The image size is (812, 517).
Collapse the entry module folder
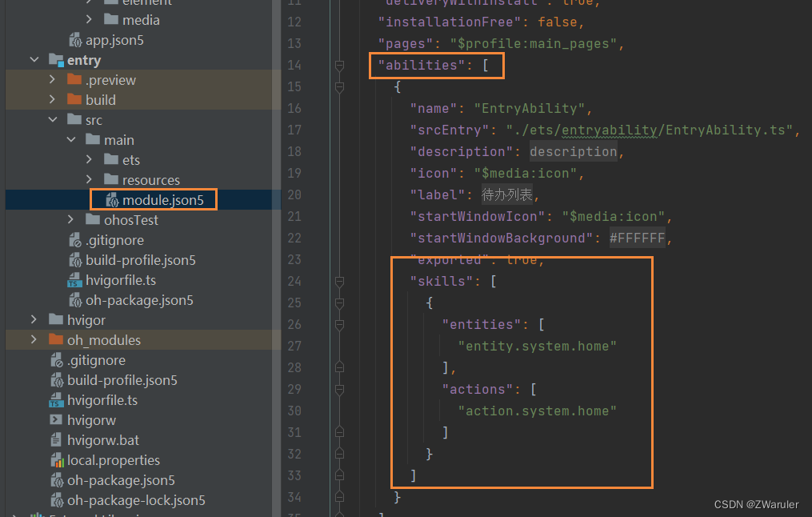pos(34,60)
